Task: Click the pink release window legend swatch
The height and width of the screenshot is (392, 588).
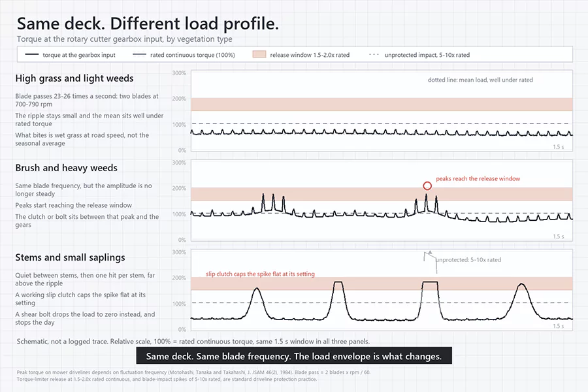Action: click(x=259, y=54)
